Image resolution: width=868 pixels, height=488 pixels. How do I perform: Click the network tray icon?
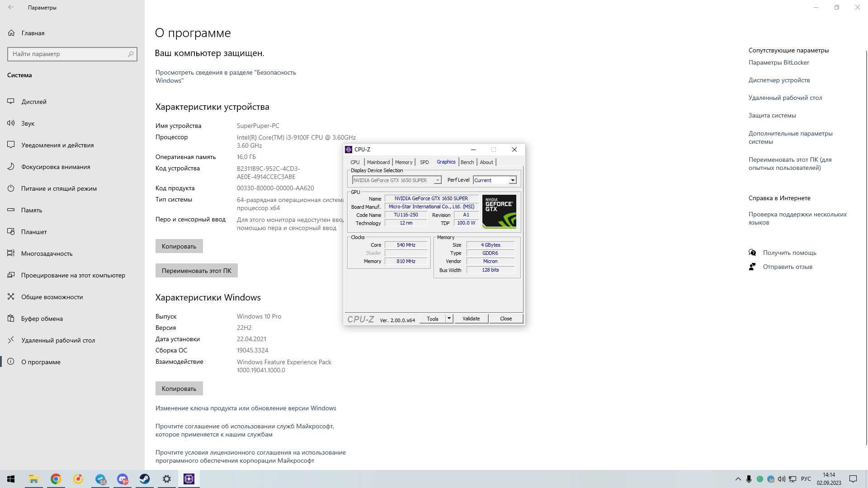pyautogui.click(x=793, y=479)
